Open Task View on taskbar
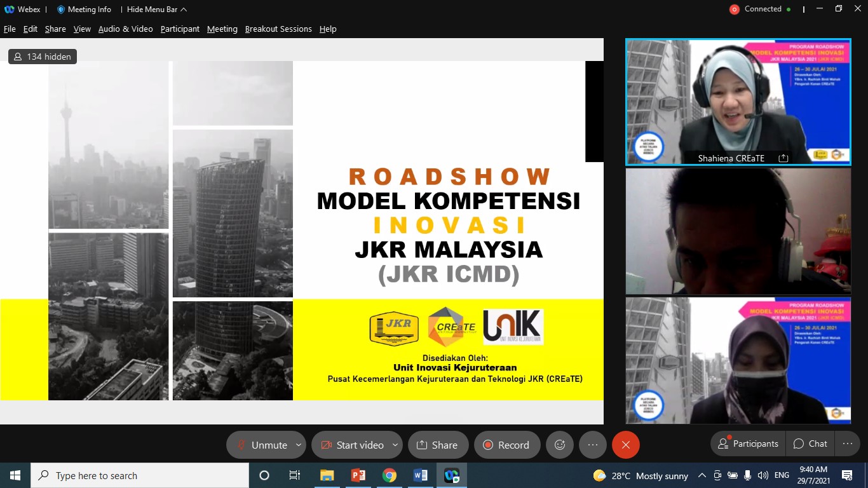Viewport: 868px width, 488px height. coord(295,475)
